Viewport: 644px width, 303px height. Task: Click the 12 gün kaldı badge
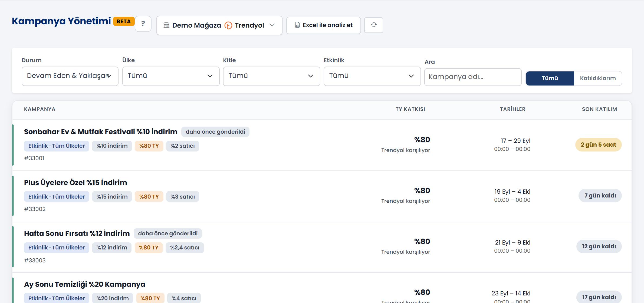(x=599, y=246)
